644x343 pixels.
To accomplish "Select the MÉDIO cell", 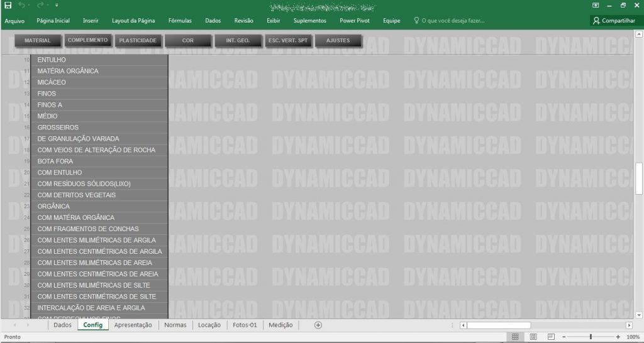I will [x=99, y=116].
